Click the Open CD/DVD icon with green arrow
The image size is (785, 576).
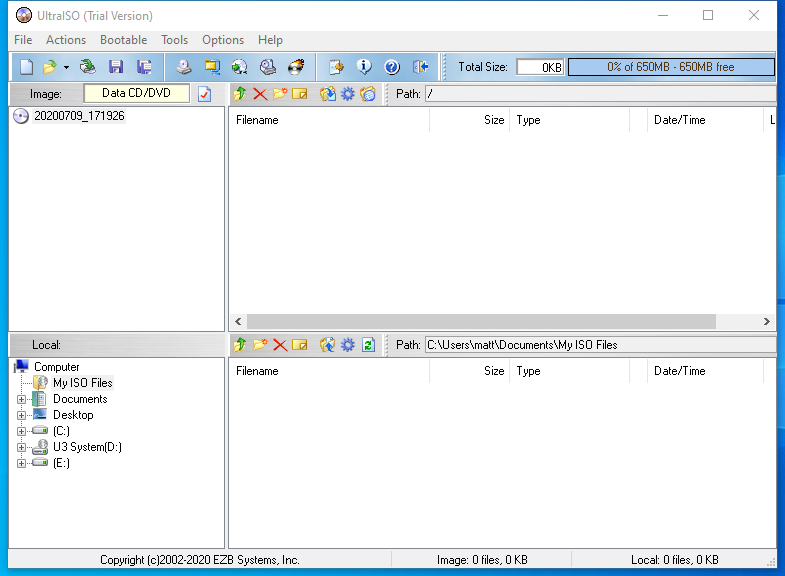pos(88,67)
